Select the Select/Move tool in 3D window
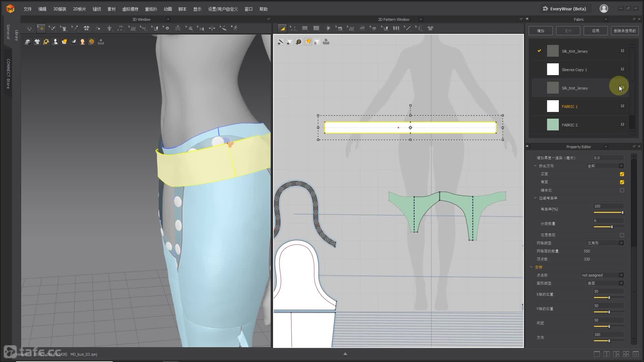This screenshot has width=644, height=362. [41, 28]
